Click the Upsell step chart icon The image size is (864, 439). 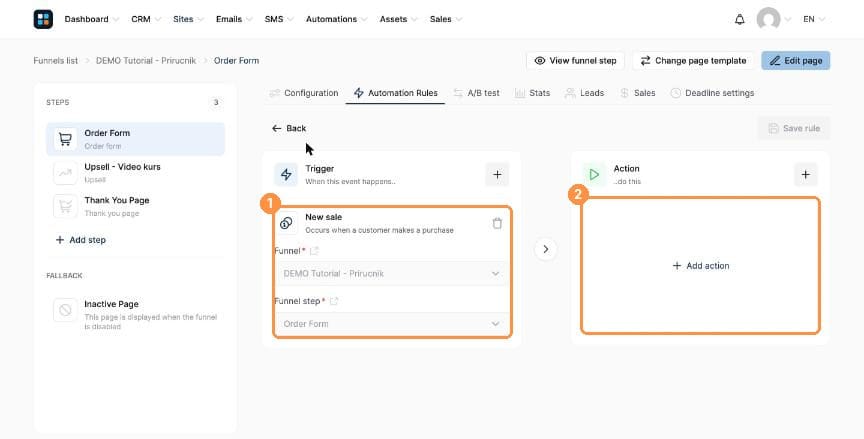pyautogui.click(x=65, y=173)
